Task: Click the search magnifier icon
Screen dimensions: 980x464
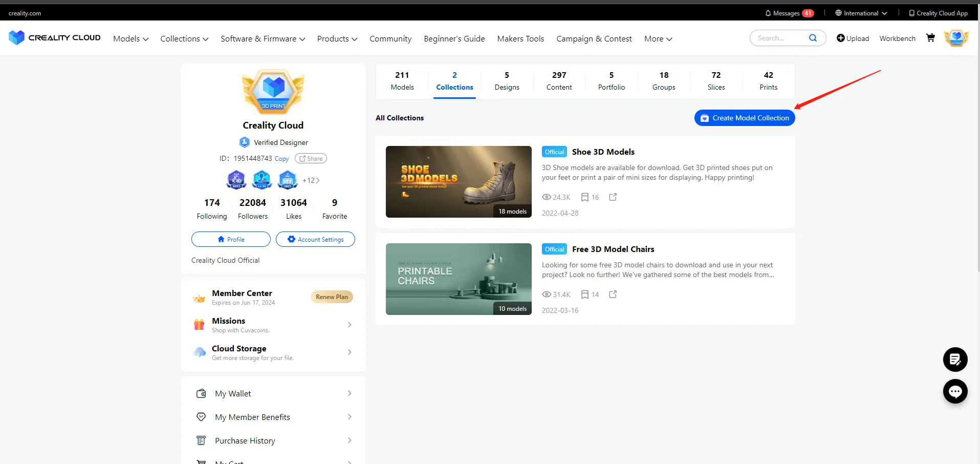Action: tap(813, 38)
